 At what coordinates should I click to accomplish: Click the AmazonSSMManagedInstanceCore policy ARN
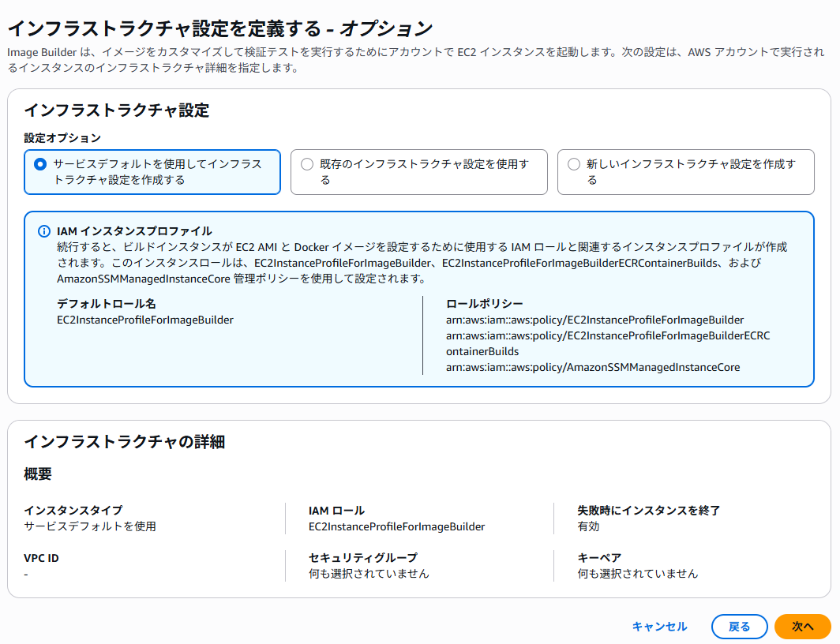click(x=592, y=367)
